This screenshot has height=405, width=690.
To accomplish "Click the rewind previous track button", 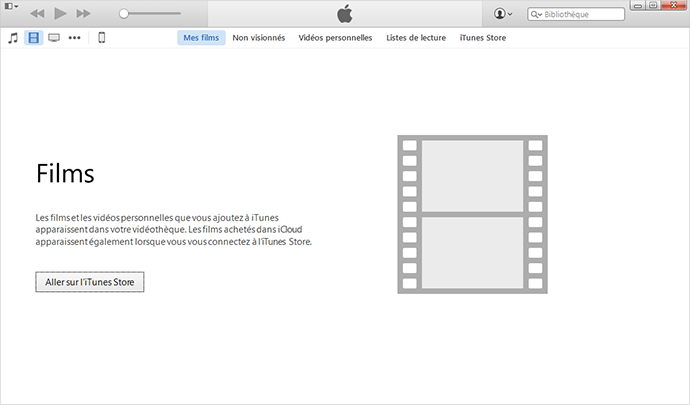I will 37,14.
